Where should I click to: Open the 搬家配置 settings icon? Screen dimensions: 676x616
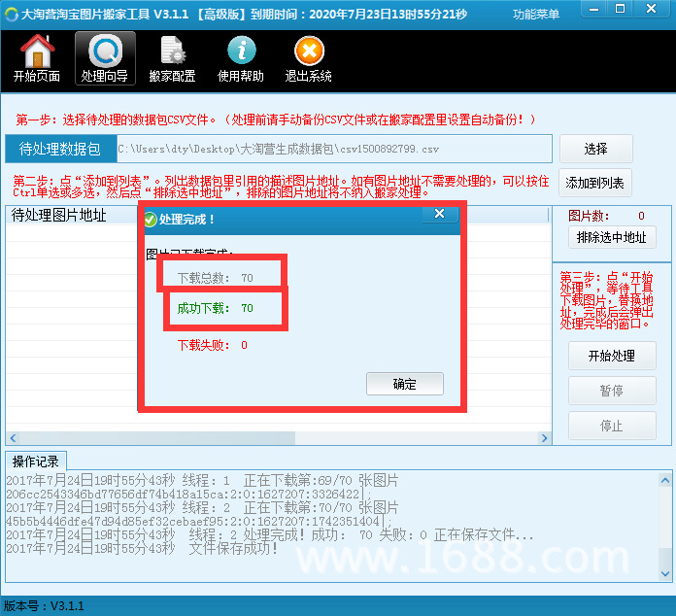173,58
